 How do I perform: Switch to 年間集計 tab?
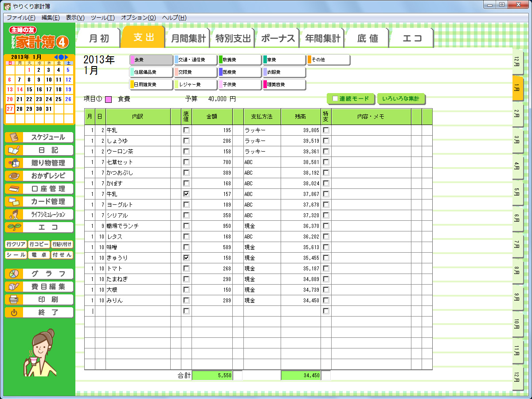(x=323, y=39)
